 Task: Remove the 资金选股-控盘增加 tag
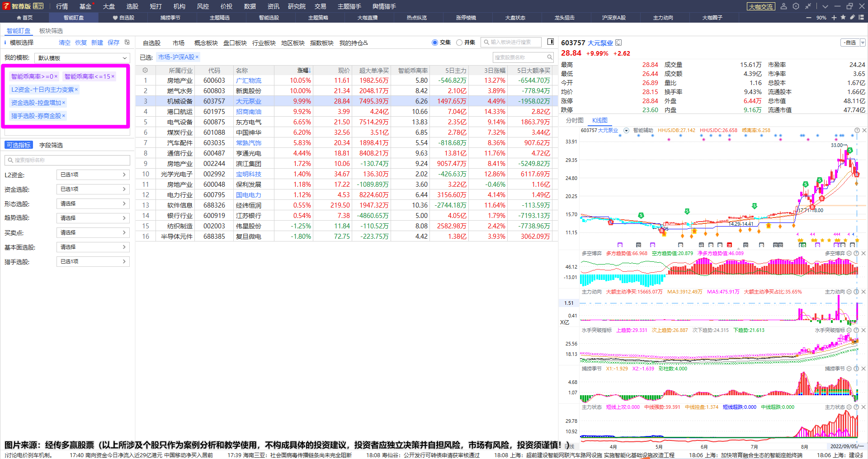point(64,103)
